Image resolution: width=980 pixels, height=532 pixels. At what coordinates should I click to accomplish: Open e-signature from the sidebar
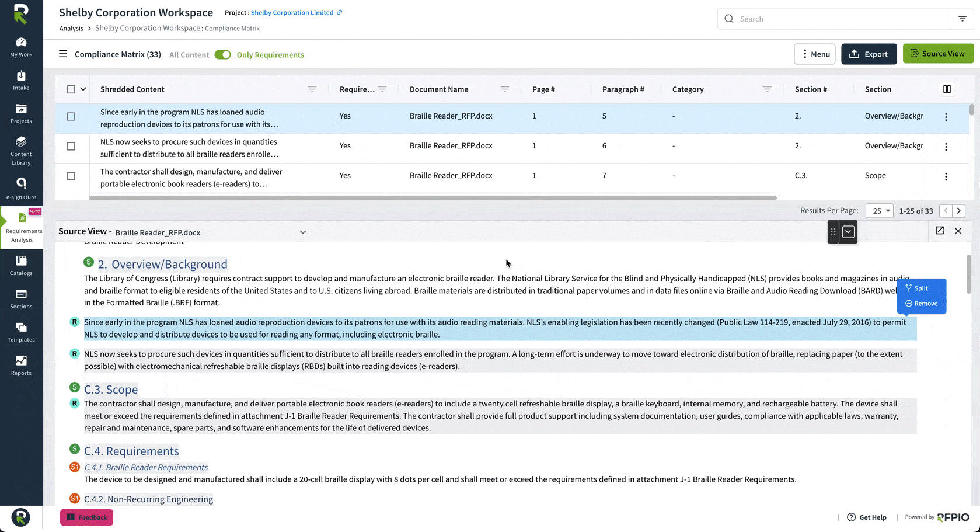pos(21,189)
